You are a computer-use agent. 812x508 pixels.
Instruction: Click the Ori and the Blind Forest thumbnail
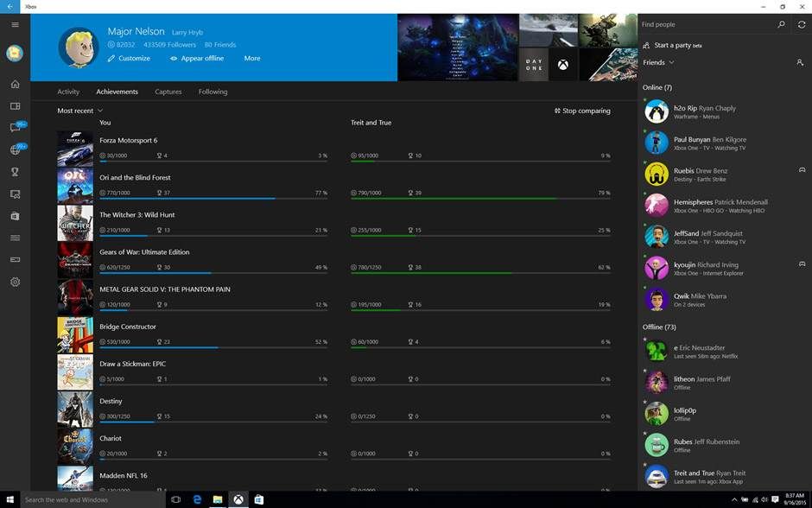point(75,186)
